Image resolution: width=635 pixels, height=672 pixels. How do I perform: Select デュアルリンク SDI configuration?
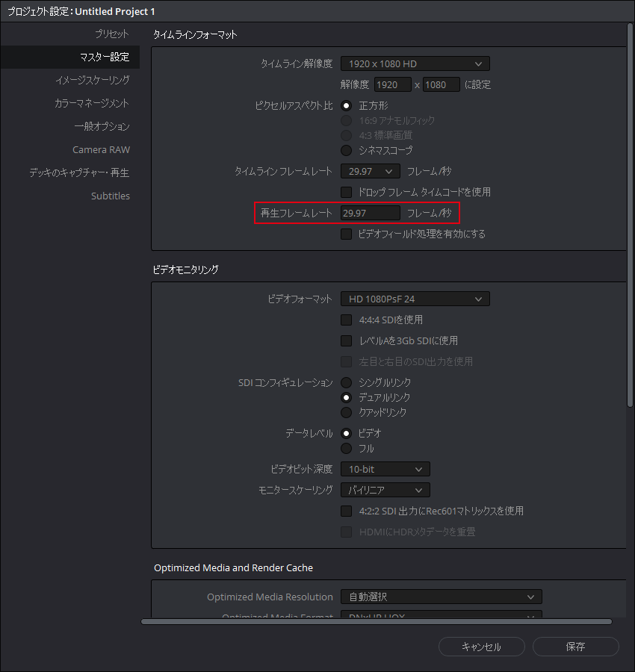[x=346, y=398]
